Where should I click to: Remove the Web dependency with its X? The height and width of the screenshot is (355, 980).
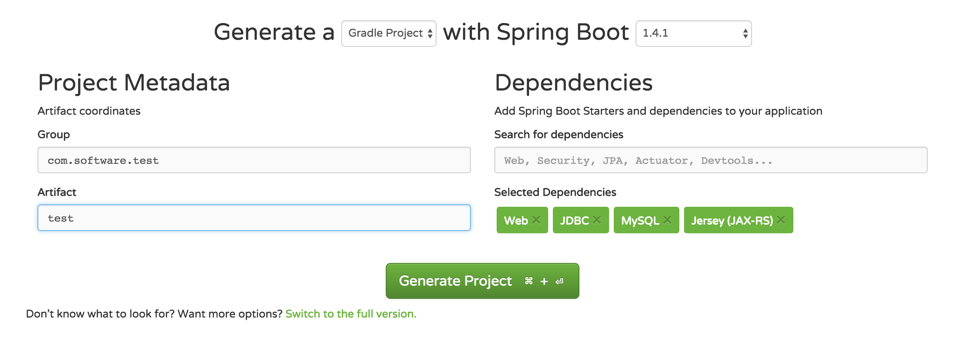pos(536,220)
